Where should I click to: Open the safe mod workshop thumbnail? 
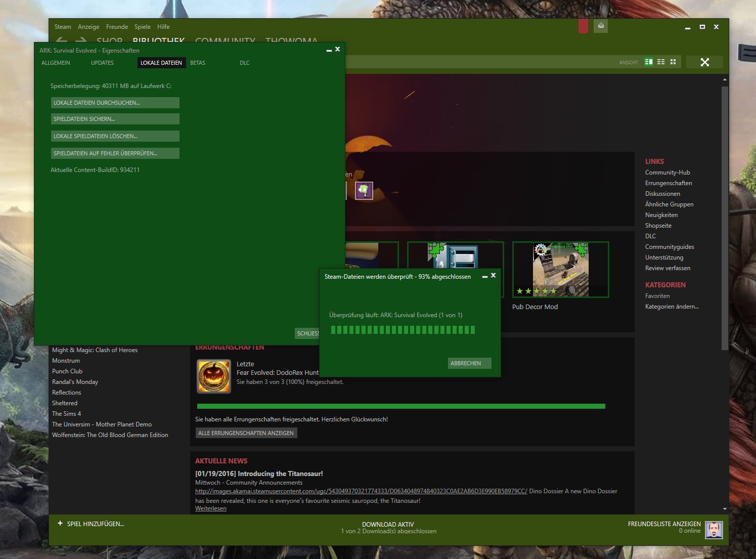point(456,255)
